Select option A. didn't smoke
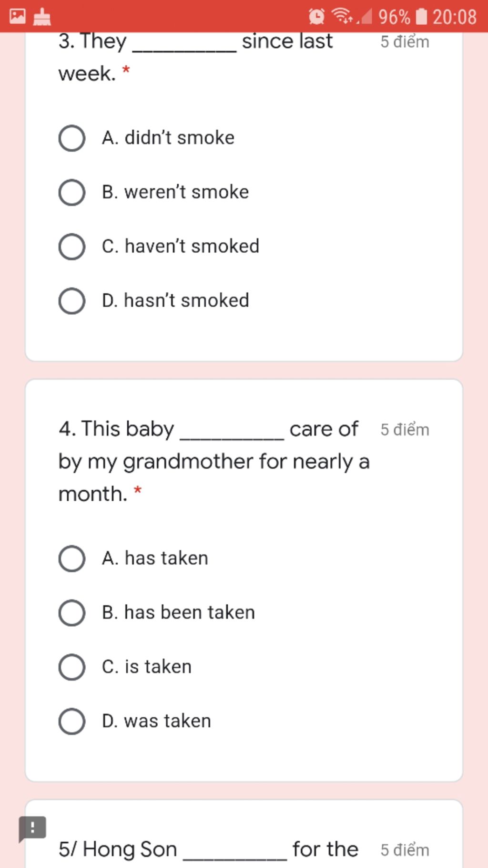 point(147,138)
